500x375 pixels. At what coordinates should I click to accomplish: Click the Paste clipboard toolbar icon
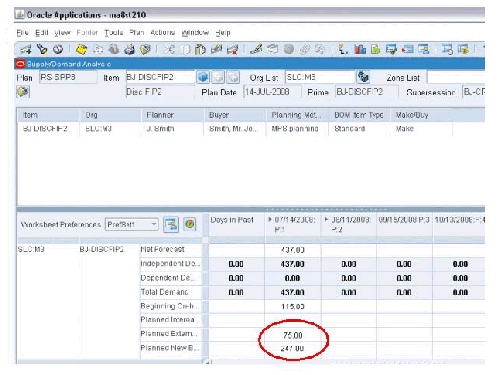(200, 50)
